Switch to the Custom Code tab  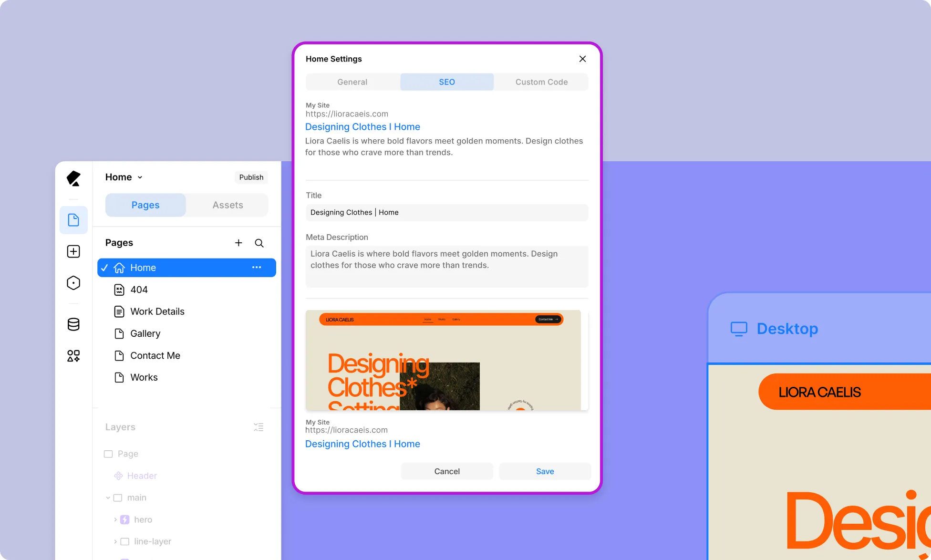pos(541,82)
